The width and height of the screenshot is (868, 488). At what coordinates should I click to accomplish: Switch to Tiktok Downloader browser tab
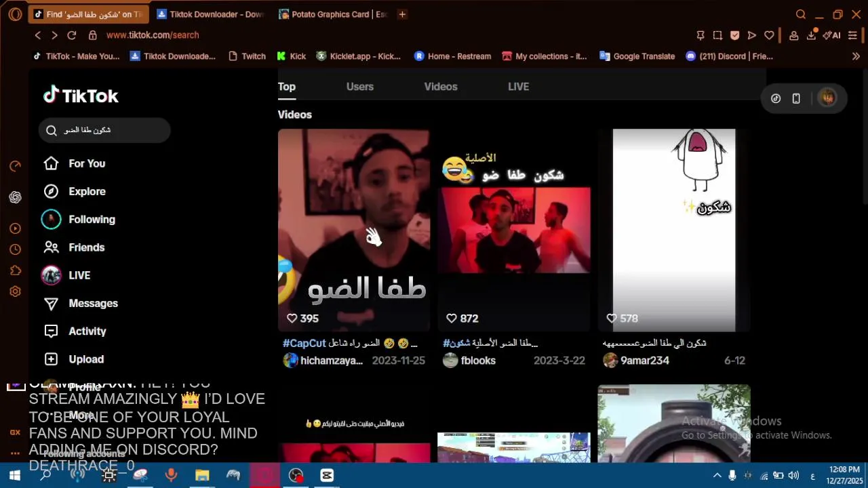tap(210, 14)
